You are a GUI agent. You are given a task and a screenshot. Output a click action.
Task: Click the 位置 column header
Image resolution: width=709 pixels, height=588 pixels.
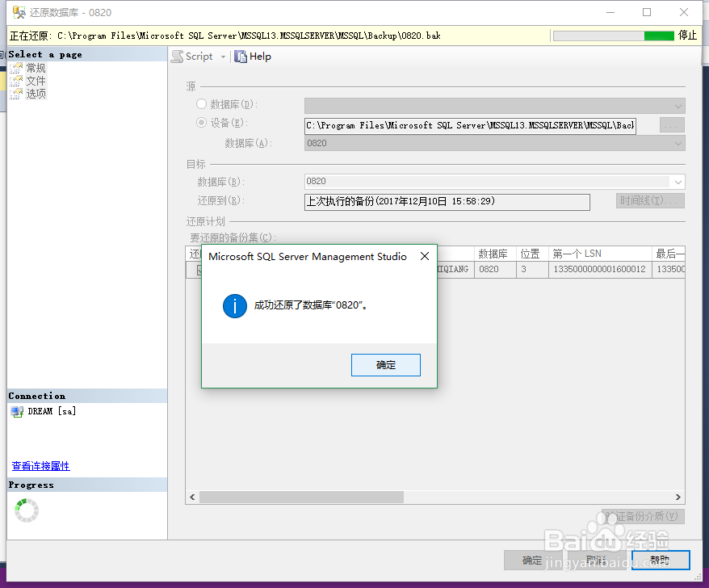pos(532,254)
